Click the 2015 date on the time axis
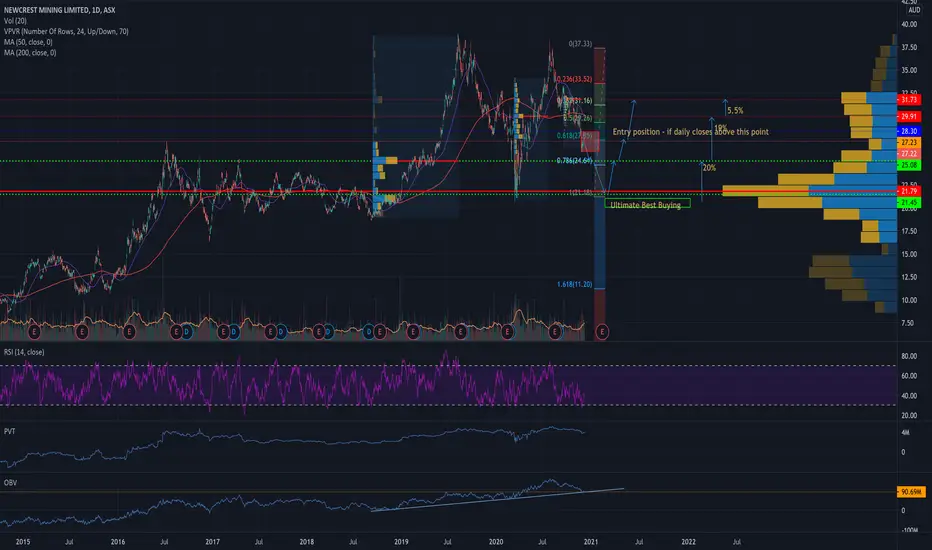Screen dimensions: 932x550 [23, 542]
